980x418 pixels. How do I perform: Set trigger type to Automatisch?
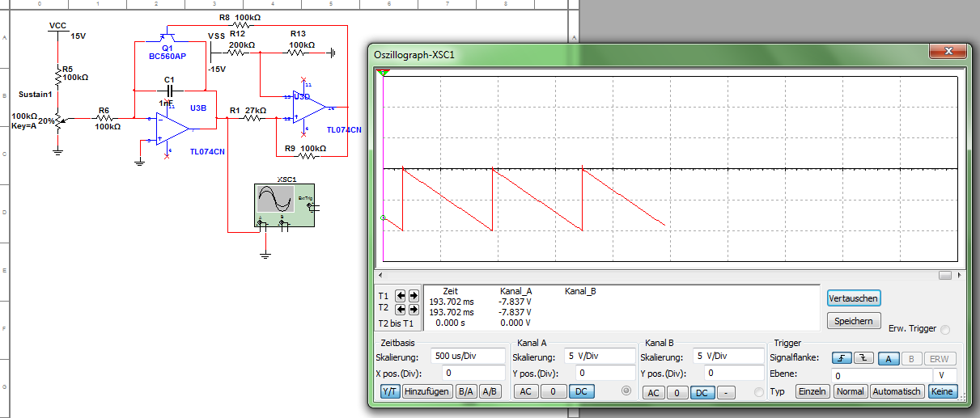tap(897, 391)
